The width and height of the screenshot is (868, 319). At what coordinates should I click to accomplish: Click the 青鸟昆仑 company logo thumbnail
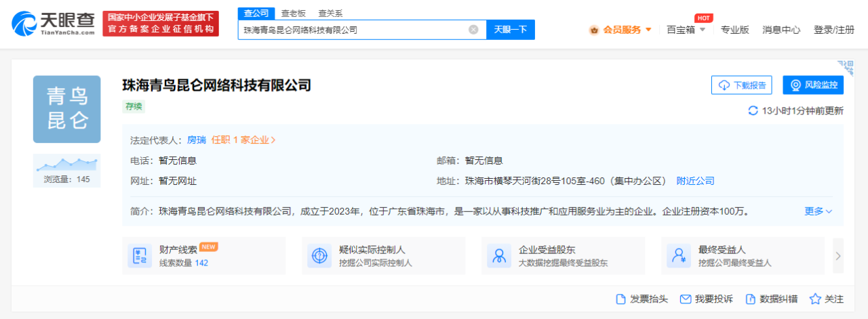coord(66,110)
